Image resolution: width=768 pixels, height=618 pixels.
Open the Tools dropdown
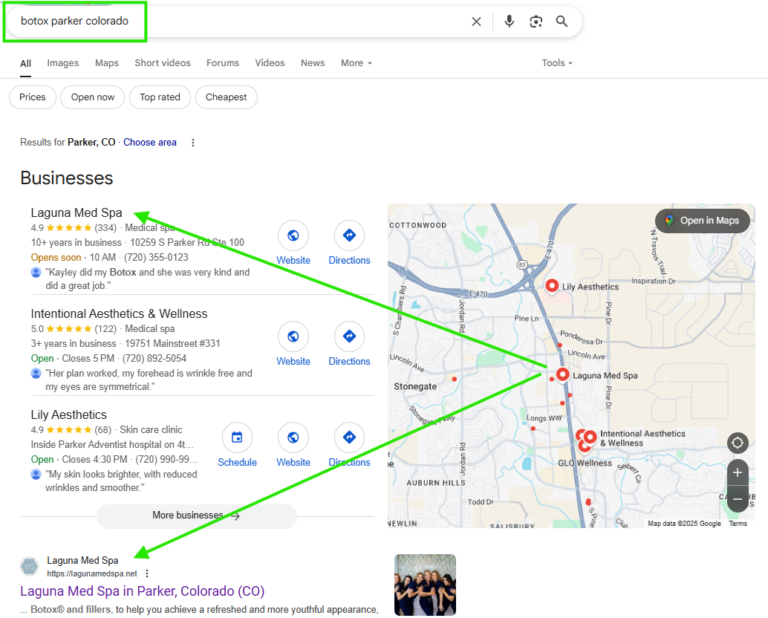(x=557, y=63)
